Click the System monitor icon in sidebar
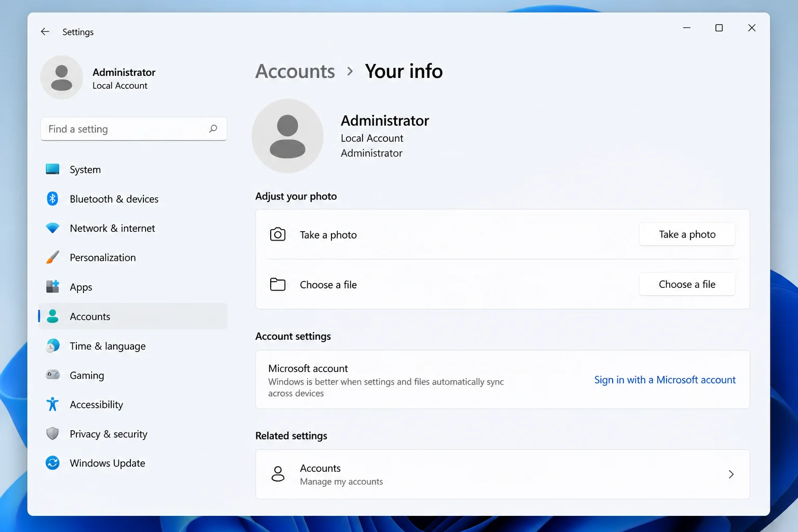Image resolution: width=798 pixels, height=532 pixels. point(52,169)
